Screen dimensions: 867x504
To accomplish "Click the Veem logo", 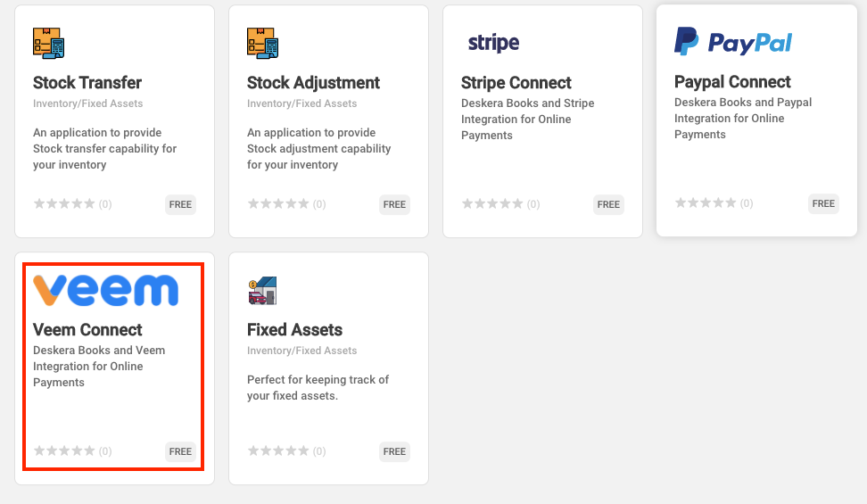I will pos(105,290).
